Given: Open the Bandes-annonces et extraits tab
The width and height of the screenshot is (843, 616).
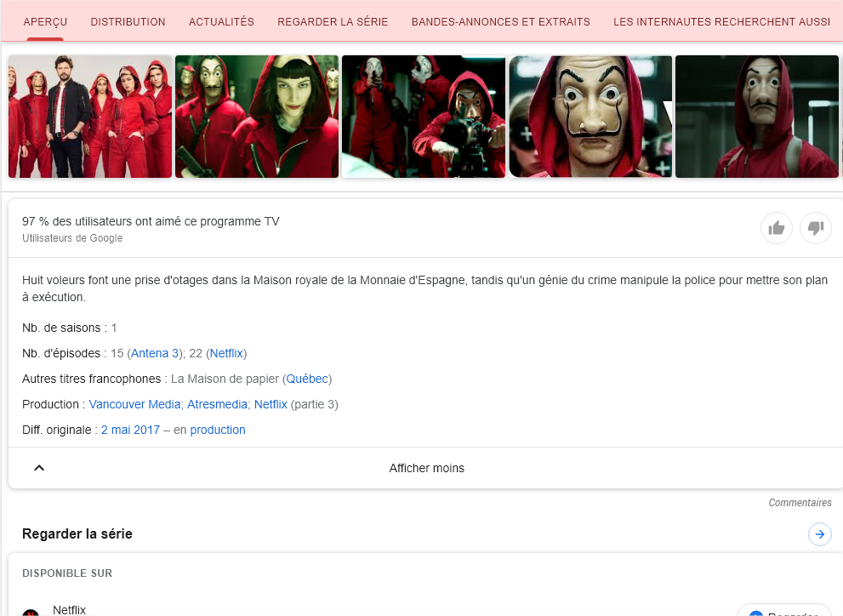Looking at the screenshot, I should click(500, 22).
